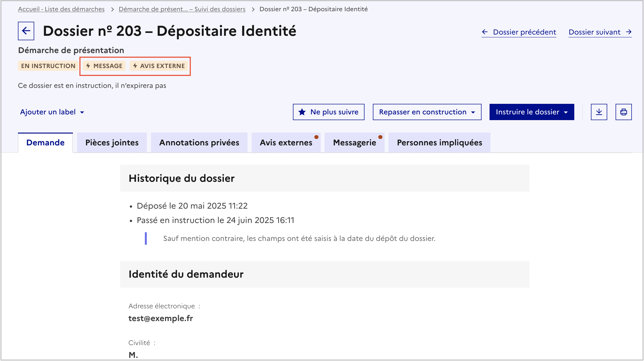Switch to the Pièces jointes tab
Screen dimensions: 644x361
pos(112,143)
